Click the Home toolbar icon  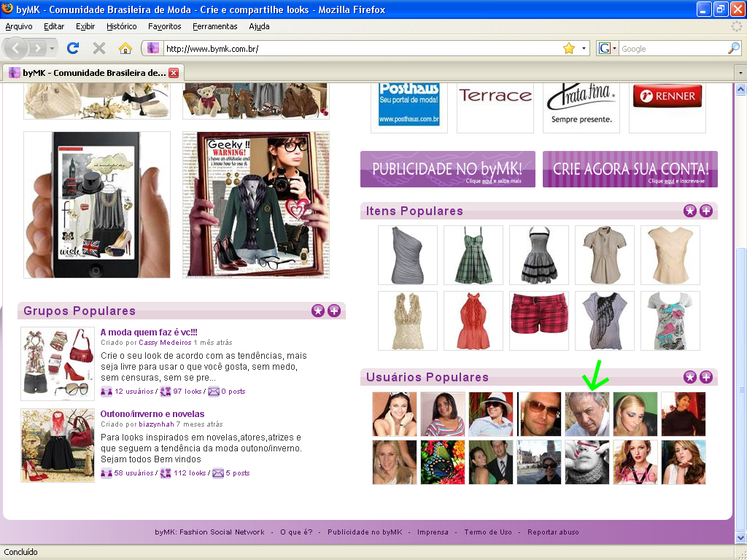tap(125, 48)
